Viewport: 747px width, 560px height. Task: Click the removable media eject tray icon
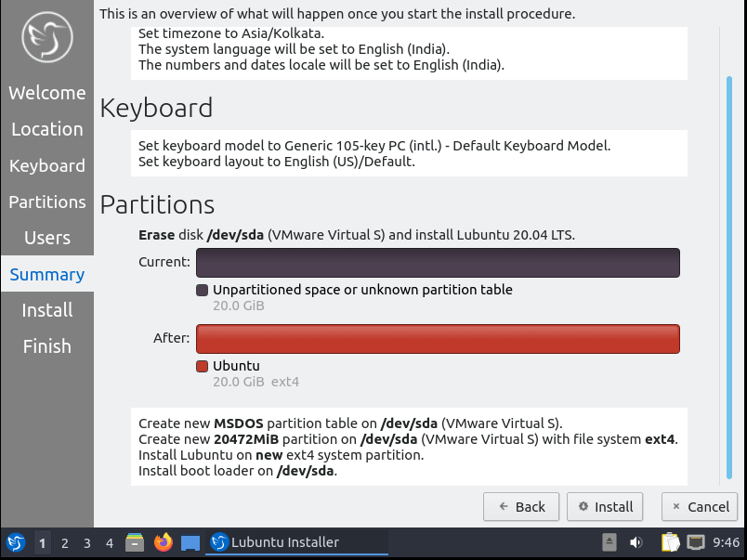[609, 542]
